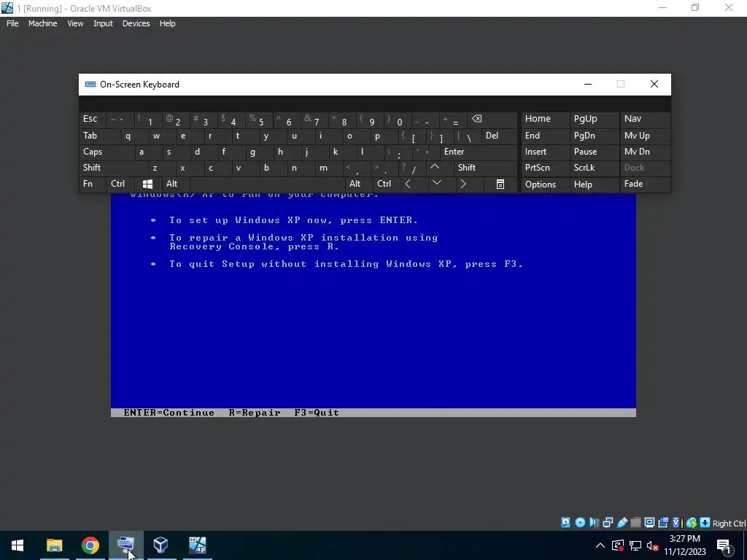This screenshot has height=560, width=747.
Task: Click the PgUp key
Action: (x=594, y=119)
